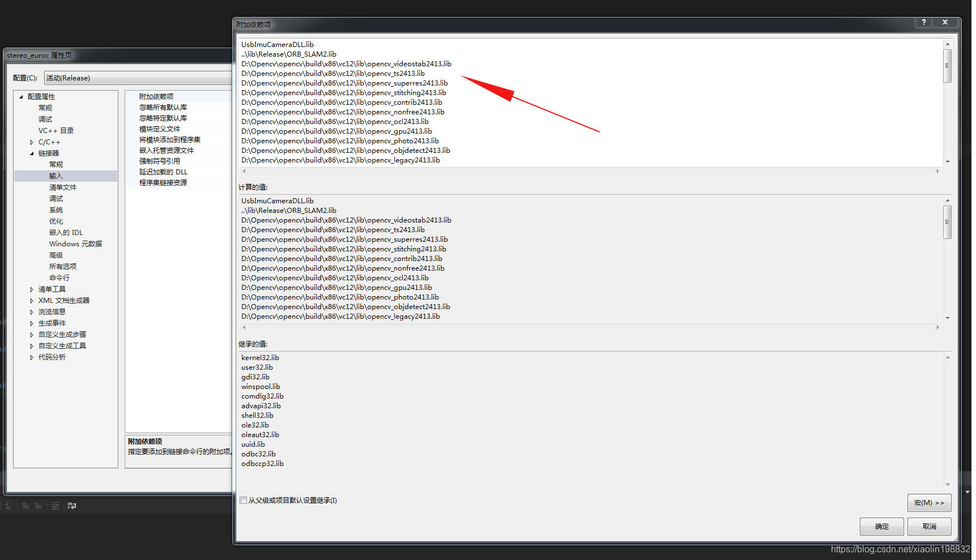Click the 确定 button
This screenshot has width=976, height=560.
tap(881, 527)
